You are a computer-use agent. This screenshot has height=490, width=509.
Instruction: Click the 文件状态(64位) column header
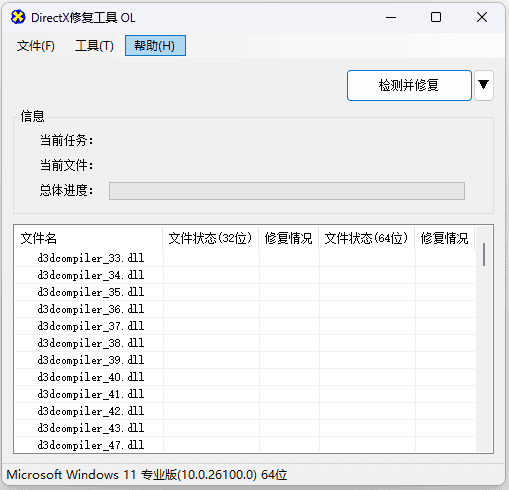tap(367, 238)
